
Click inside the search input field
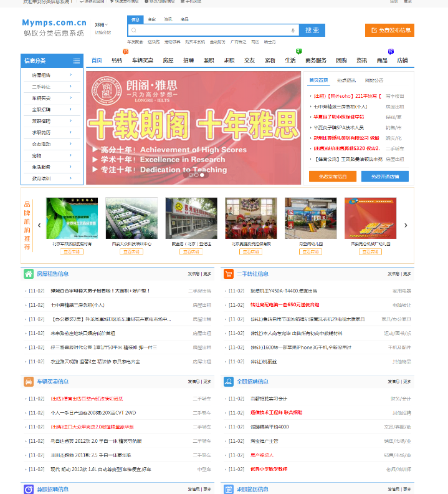[x=209, y=31]
